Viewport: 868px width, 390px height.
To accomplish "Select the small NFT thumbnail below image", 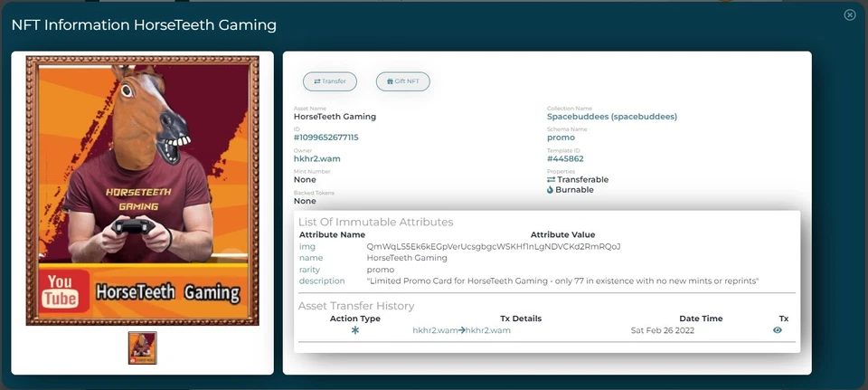I will (x=143, y=347).
